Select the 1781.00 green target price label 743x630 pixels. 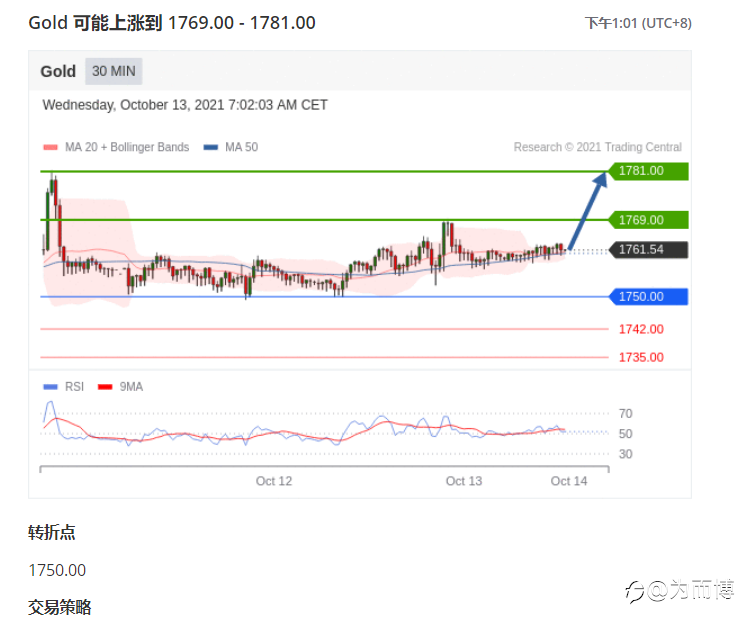648,171
